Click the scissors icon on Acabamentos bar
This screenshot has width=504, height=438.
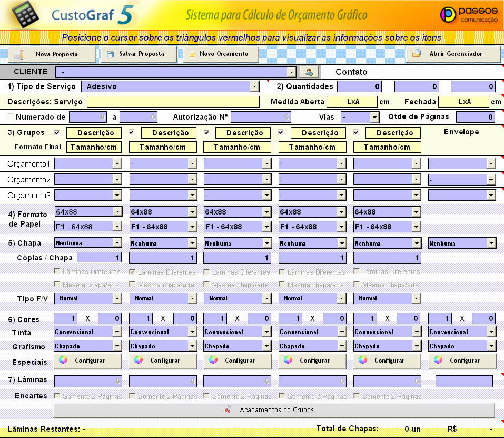(228, 410)
